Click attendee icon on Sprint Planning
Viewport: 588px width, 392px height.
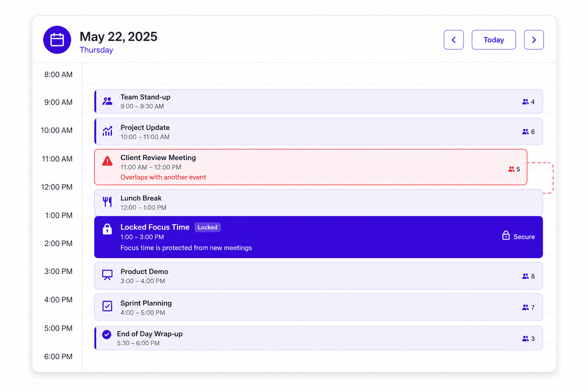pyautogui.click(x=525, y=307)
